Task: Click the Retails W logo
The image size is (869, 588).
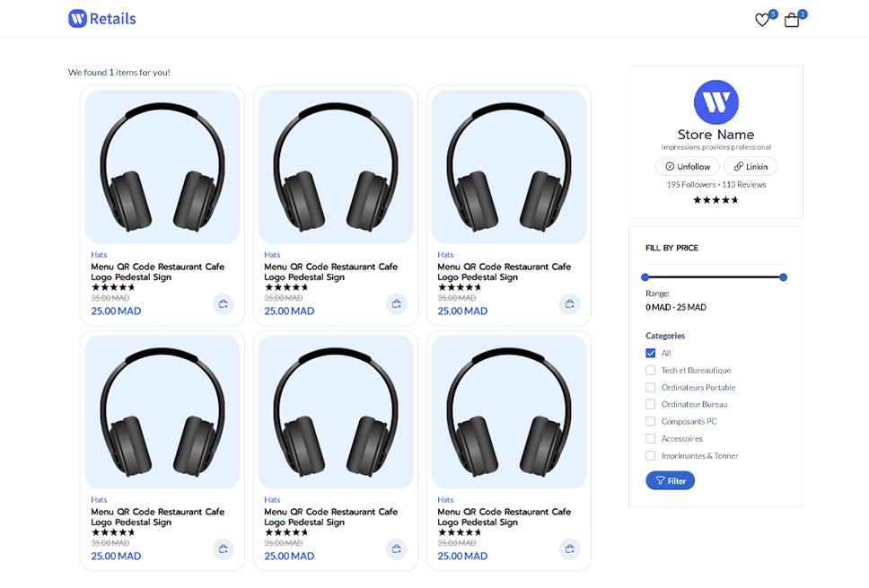Action: [77, 18]
